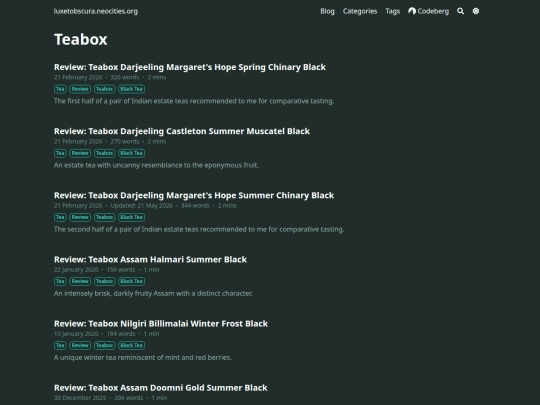This screenshot has width=540, height=405.
Task: Open the Blog menu item
Action: click(327, 11)
